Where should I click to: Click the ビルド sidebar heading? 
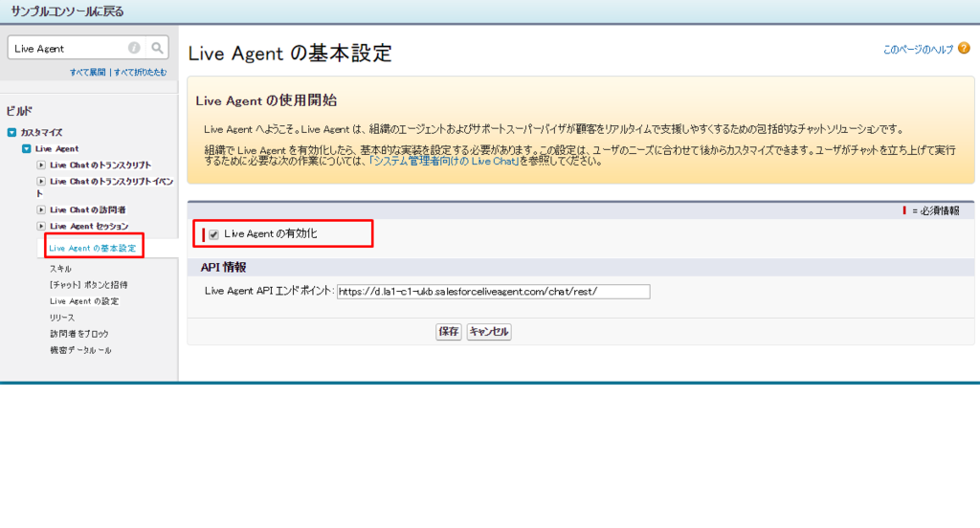pos(19,111)
